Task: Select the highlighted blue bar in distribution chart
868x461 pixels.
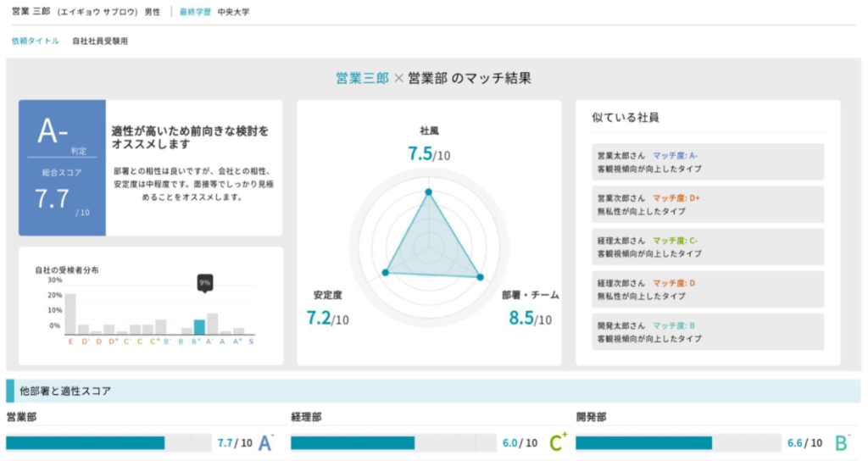Action: click(x=199, y=327)
